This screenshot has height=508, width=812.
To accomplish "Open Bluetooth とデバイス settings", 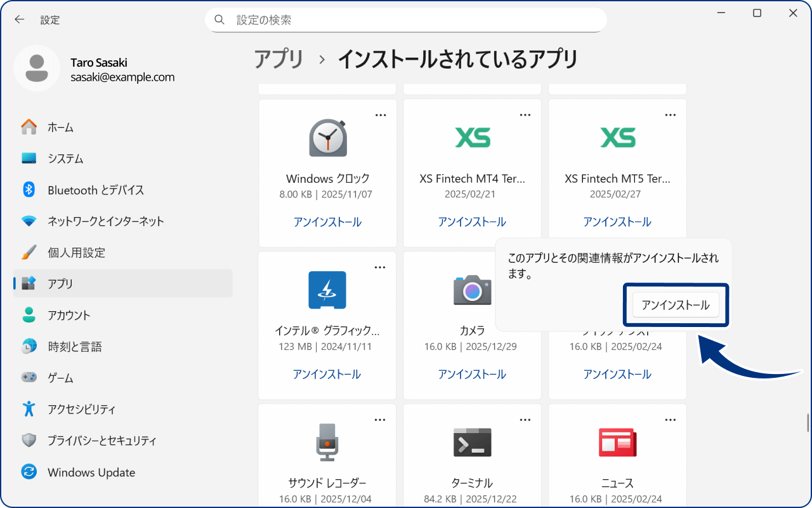I will pyautogui.click(x=96, y=190).
